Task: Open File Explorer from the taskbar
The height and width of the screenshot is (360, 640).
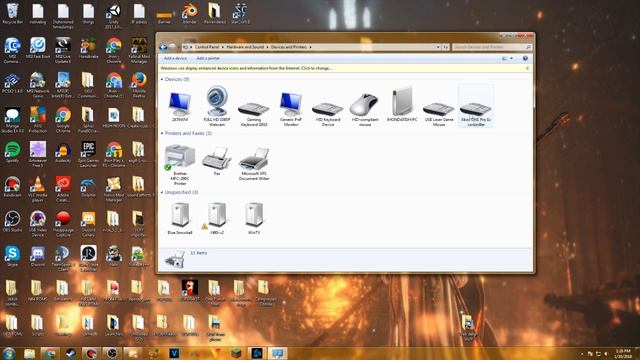Action: (x=29, y=353)
